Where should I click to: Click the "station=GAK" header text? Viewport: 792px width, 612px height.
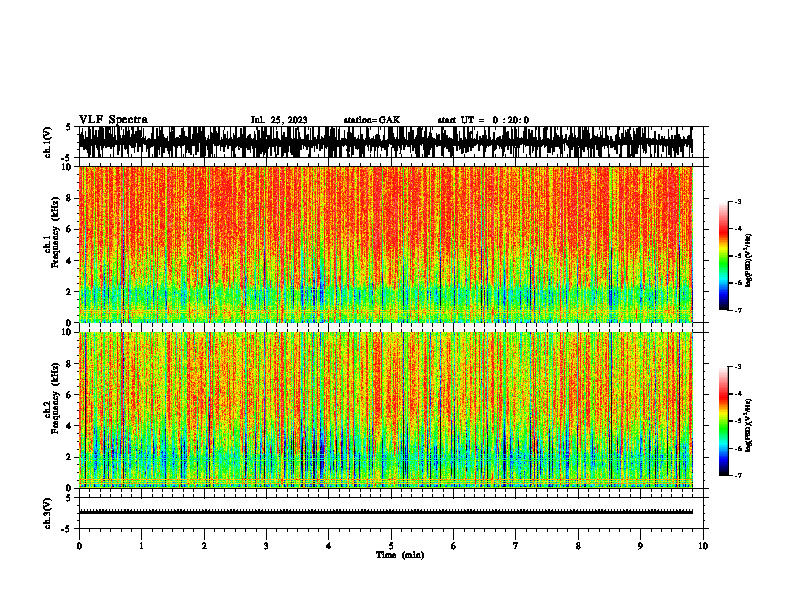click(x=372, y=120)
